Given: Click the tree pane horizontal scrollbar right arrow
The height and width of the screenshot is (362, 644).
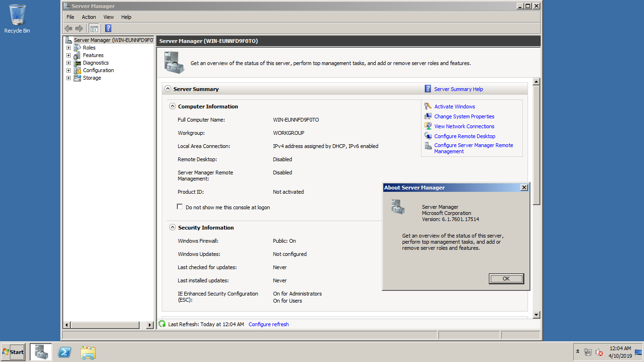Looking at the screenshot, I should coord(150,325).
